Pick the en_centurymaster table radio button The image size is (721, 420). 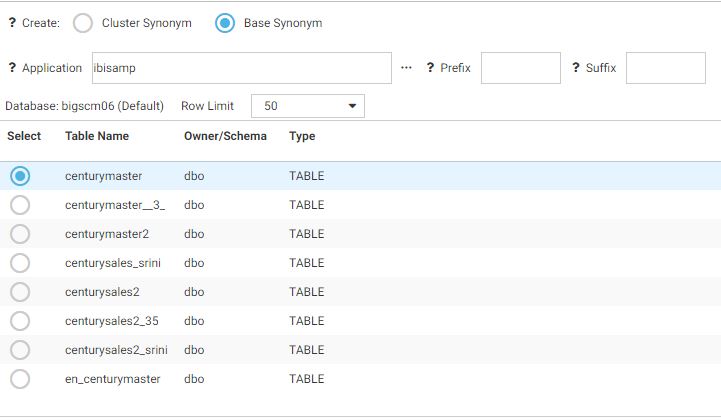click(x=20, y=379)
